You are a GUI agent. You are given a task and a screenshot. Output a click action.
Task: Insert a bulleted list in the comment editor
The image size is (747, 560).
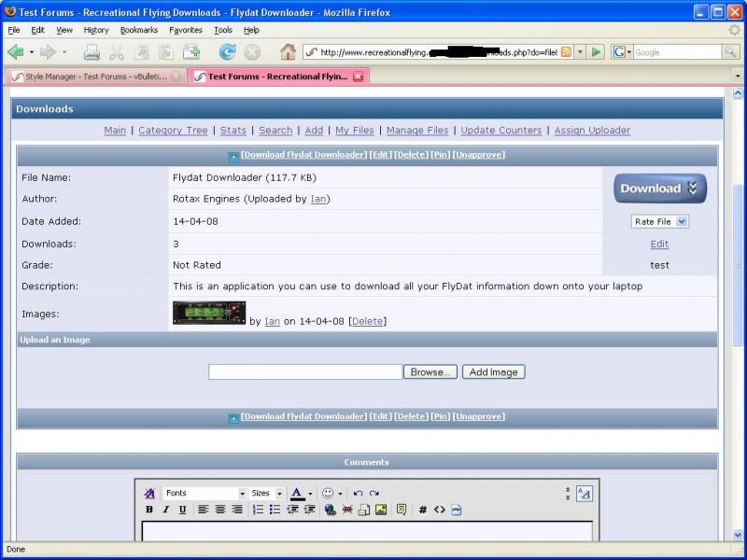point(275,510)
